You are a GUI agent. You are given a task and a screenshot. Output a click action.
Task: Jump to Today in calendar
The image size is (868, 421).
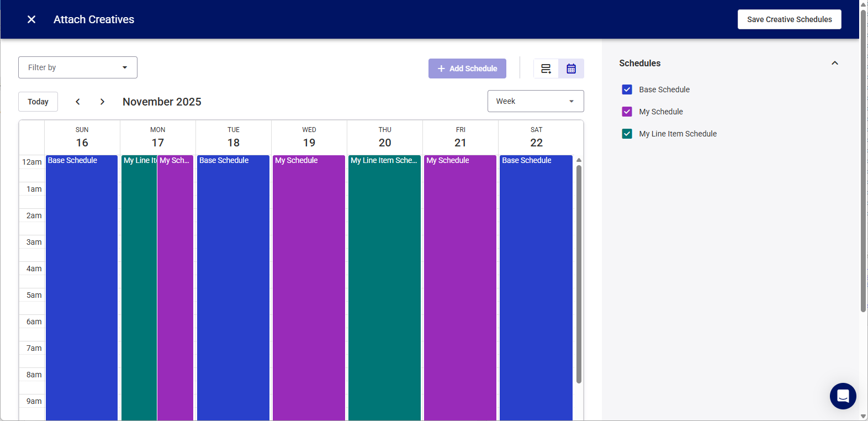tap(38, 102)
